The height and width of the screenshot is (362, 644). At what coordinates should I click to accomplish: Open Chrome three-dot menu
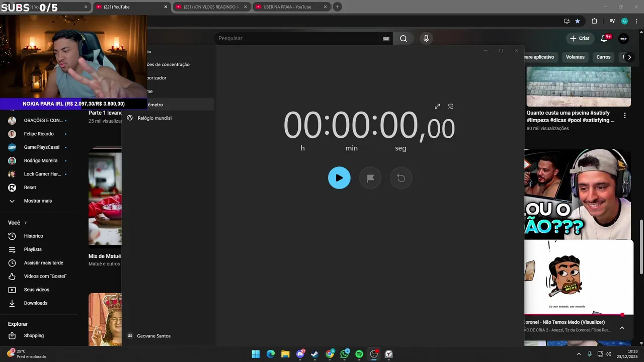point(636,21)
